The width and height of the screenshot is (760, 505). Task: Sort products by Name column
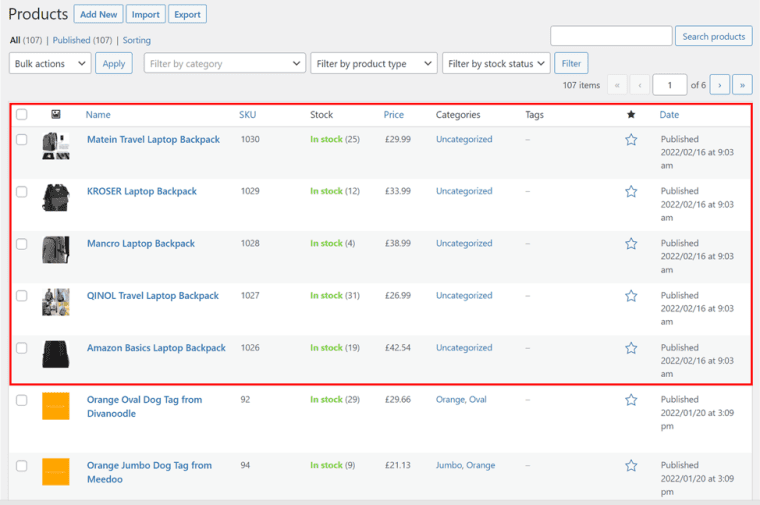point(98,114)
